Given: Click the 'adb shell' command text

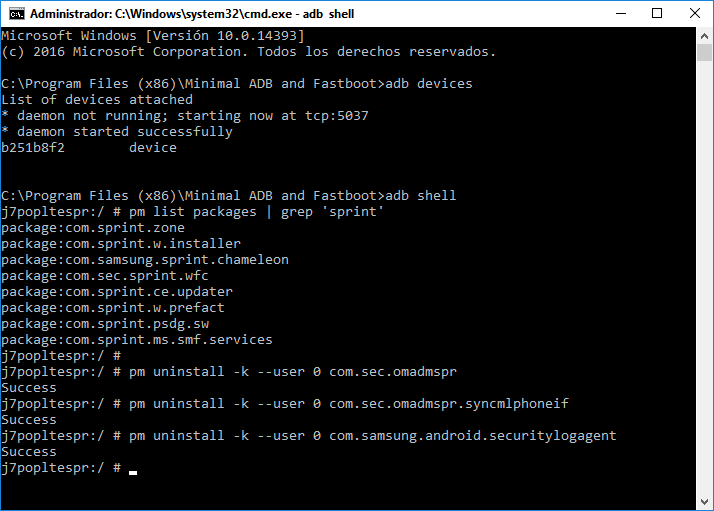Looking at the screenshot, I should pos(420,196).
